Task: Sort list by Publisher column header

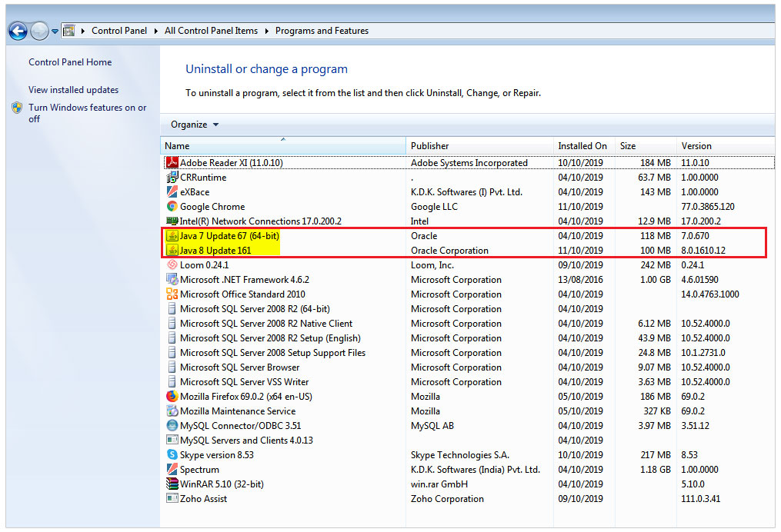Action: tap(479, 146)
